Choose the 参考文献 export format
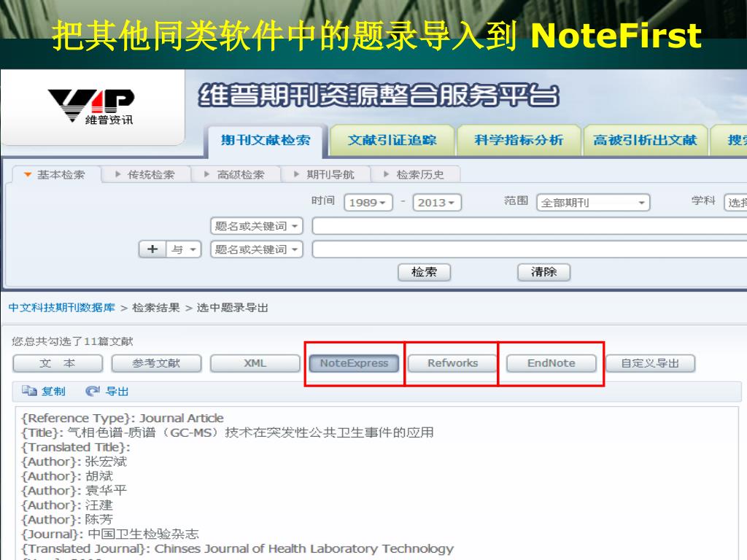Viewport: 747px width, 560px height. pos(156,363)
